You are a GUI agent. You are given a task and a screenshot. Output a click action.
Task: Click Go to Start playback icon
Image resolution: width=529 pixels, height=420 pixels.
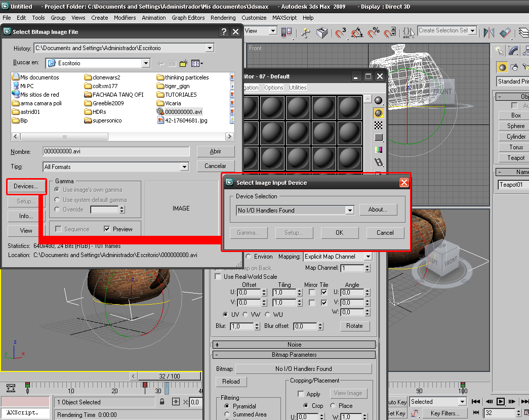pyautogui.click(x=476, y=401)
